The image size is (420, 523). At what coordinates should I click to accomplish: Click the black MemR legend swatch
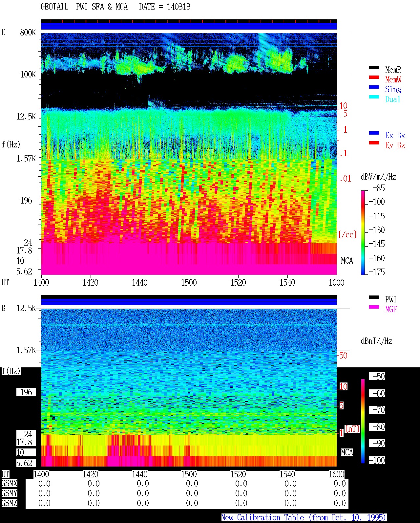(x=374, y=68)
